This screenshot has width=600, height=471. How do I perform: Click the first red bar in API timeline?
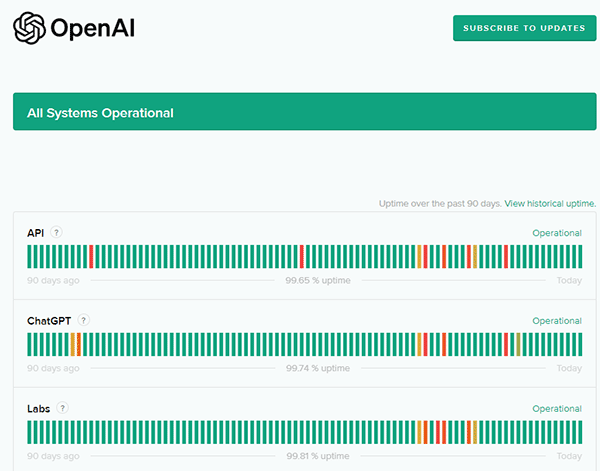pos(91,256)
